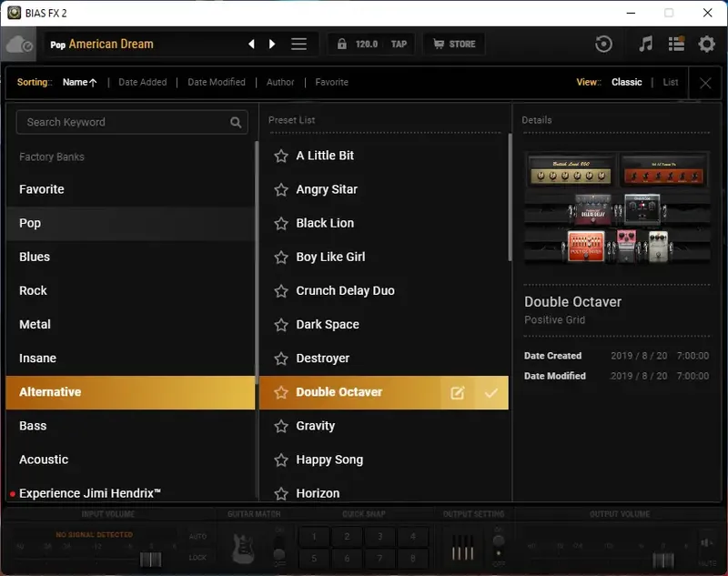Select the Metal bank
The image size is (728, 576).
click(130, 325)
